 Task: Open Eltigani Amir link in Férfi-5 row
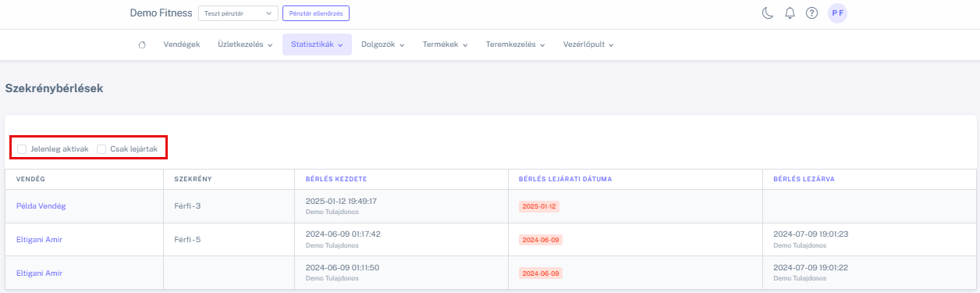pyautogui.click(x=39, y=239)
